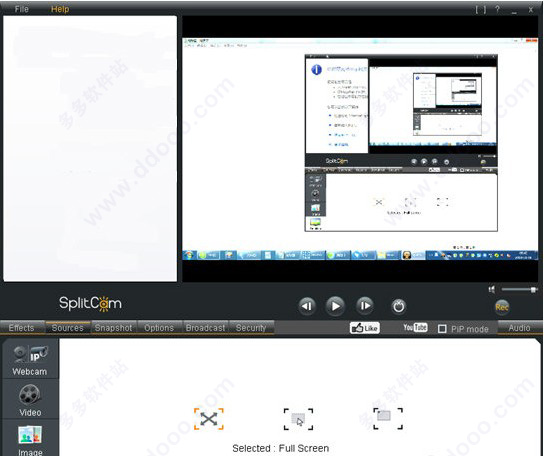Switch to the Broadcast tab
Image resolution: width=545 pixels, height=456 pixels.
pyautogui.click(x=205, y=328)
